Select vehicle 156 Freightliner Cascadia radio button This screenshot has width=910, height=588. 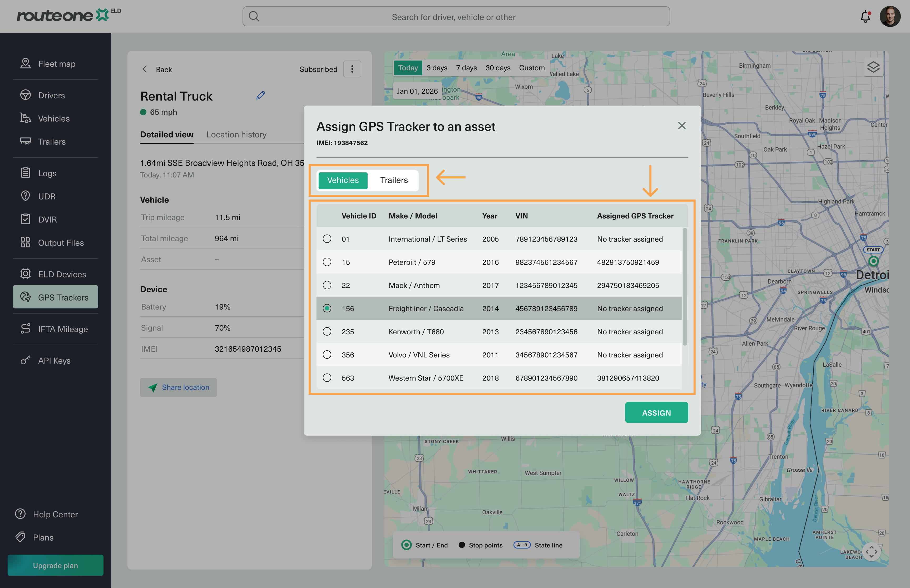[327, 308]
